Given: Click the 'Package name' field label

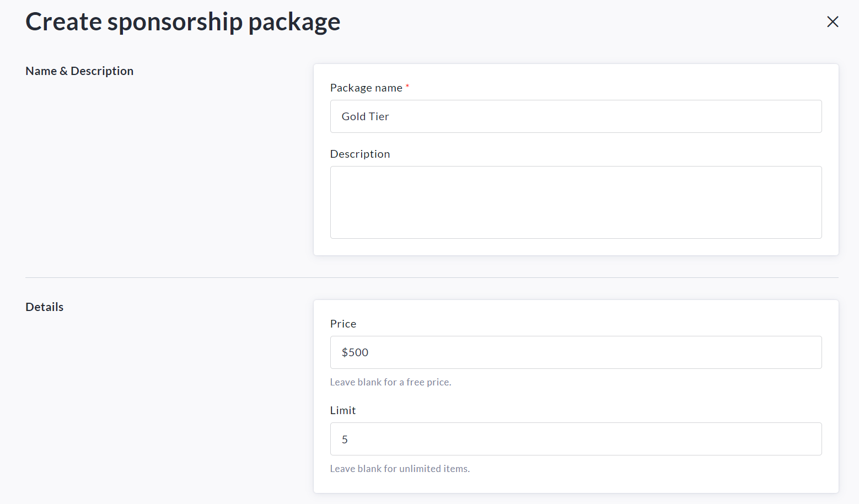Looking at the screenshot, I should coord(366,88).
